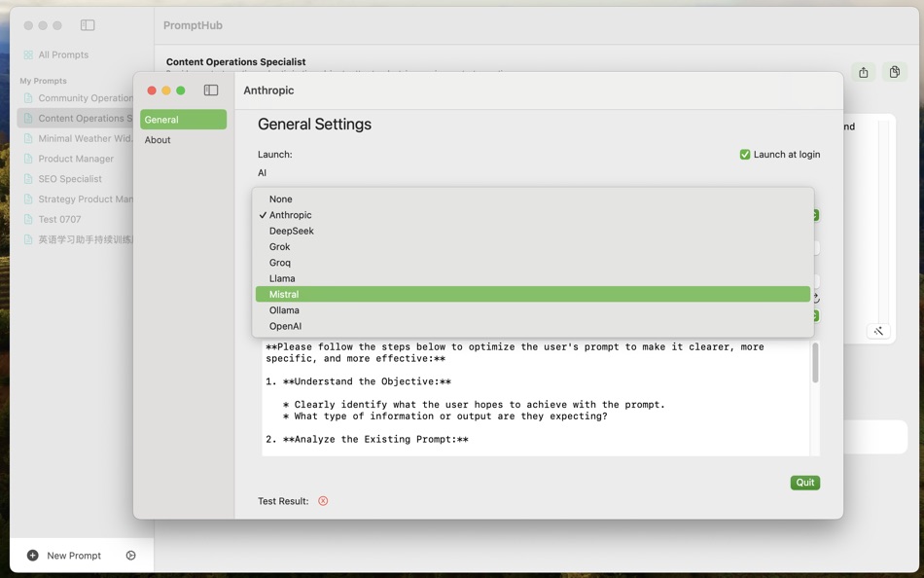Click New Prompt in PromptHub

74,556
